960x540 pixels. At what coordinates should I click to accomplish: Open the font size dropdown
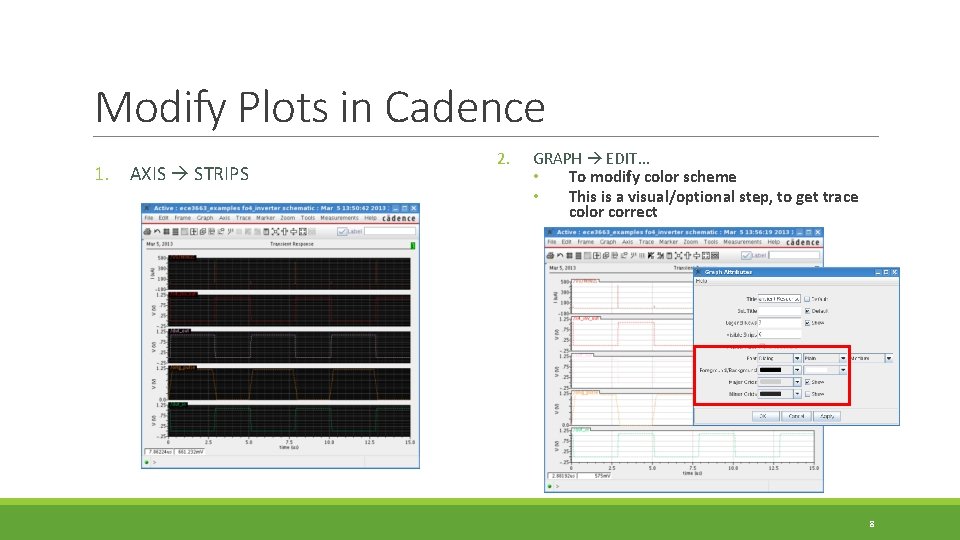click(889, 358)
